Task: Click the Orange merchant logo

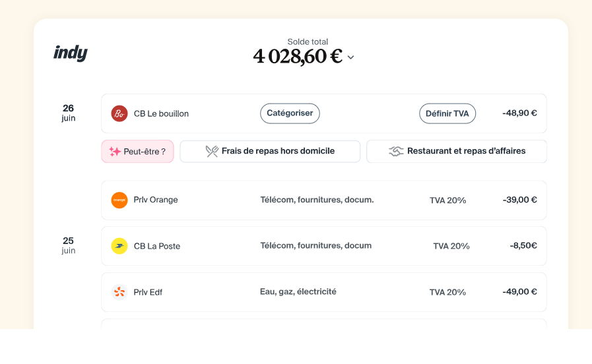Action: point(119,200)
